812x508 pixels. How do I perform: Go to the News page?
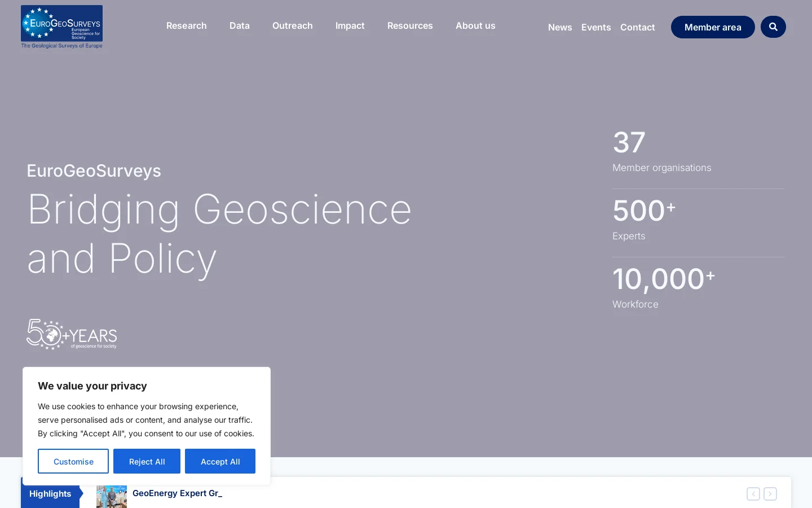(560, 27)
